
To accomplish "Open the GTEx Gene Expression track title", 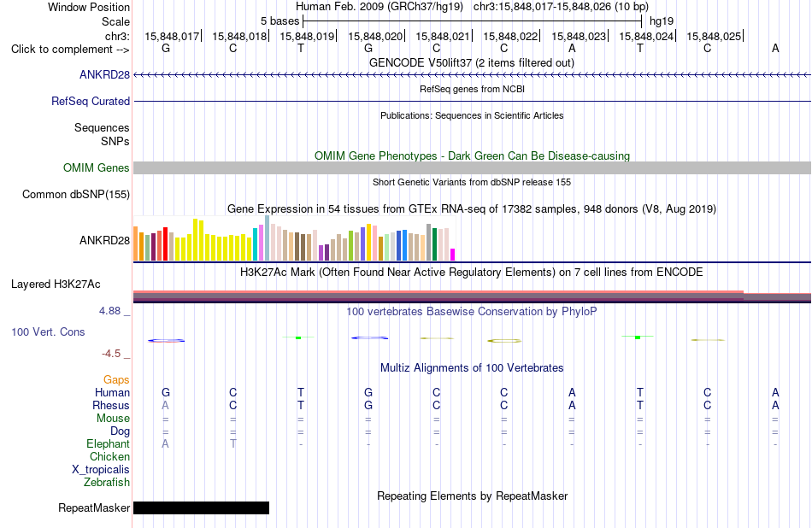I will pos(472,208).
